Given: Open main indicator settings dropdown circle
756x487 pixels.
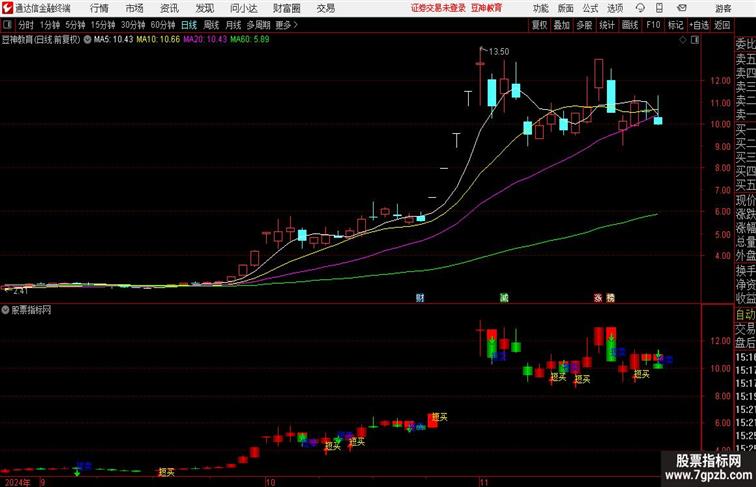Looking at the screenshot, I should (87, 40).
